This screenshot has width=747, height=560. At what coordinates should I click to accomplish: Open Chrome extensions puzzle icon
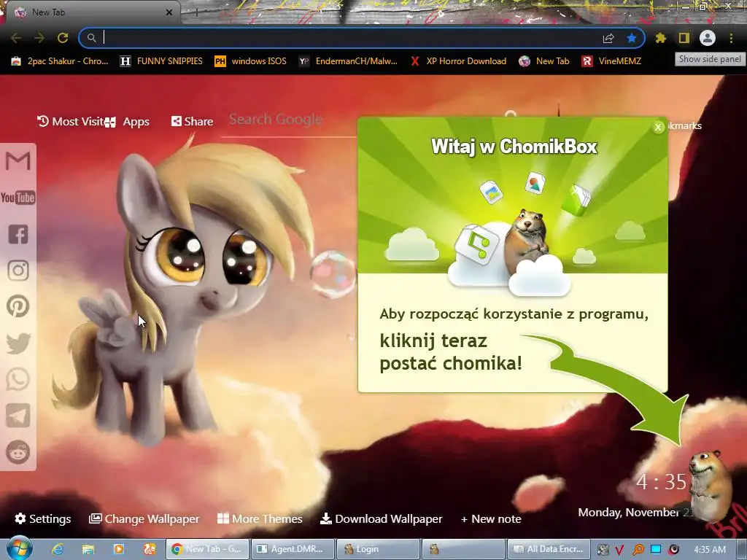point(660,38)
